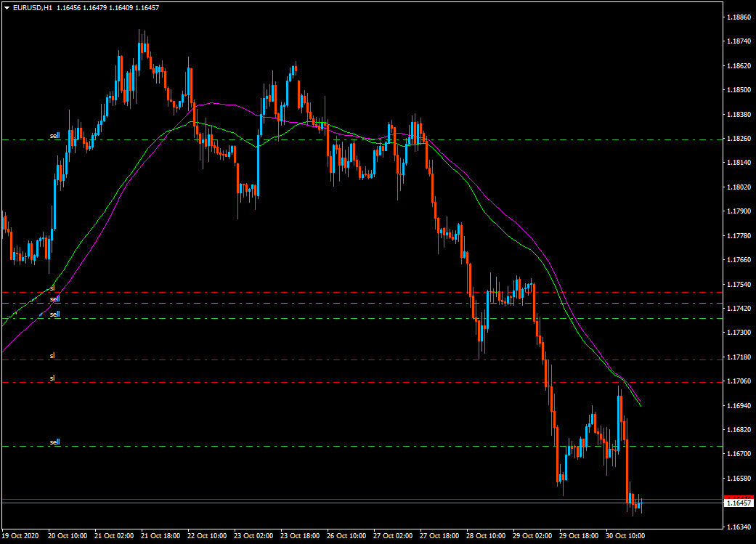Viewport: 756px width, 544px height.
Task: Click the 23 Oct 02:00 time label
Action: pyautogui.click(x=253, y=536)
